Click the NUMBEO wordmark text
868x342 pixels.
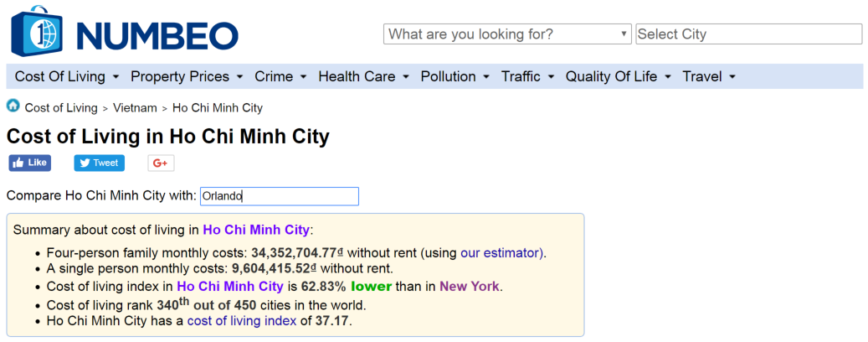pyautogui.click(x=157, y=37)
